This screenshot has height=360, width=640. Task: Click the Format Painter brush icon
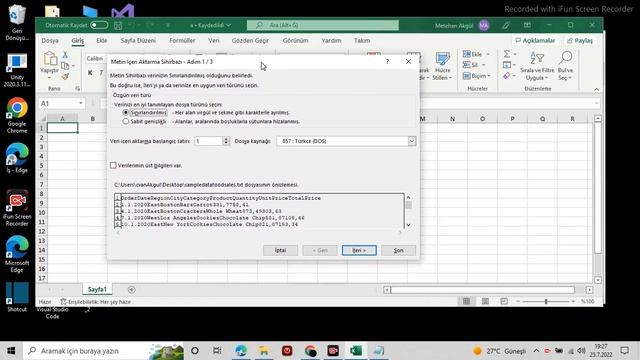tap(65, 76)
